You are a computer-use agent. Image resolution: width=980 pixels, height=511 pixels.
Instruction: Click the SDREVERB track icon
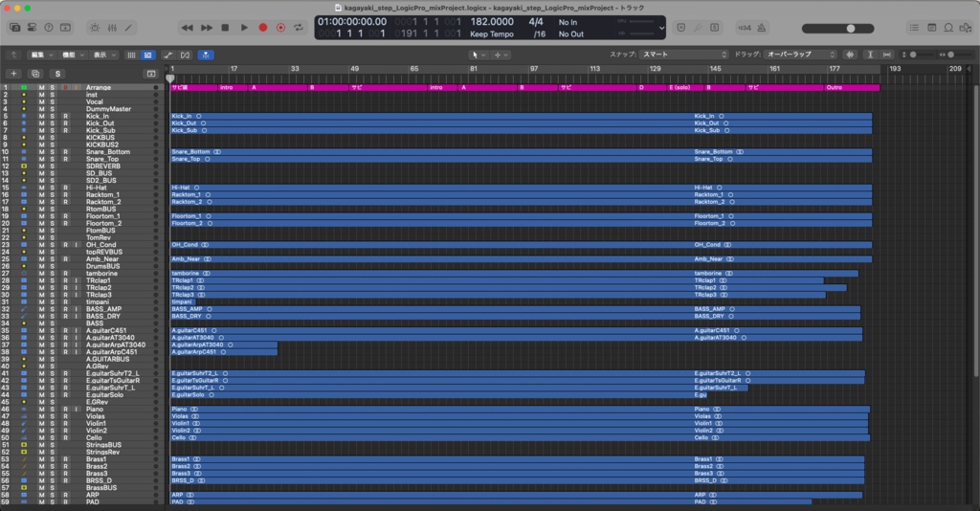(24, 167)
